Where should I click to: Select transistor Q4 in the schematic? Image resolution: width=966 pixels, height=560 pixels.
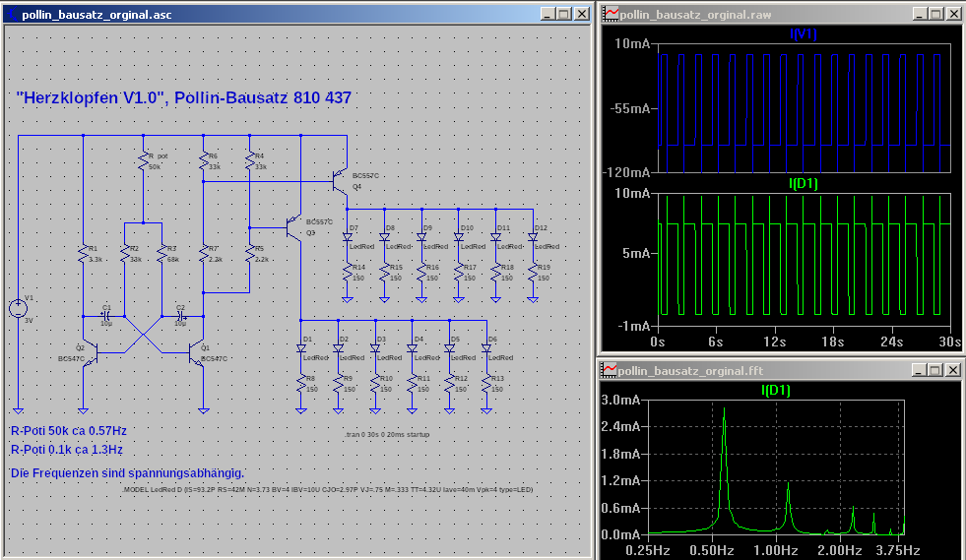pyautogui.click(x=340, y=182)
